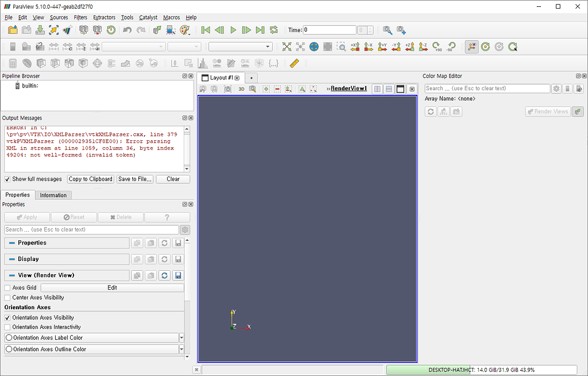588x376 pixels.
Task: Set view direction to +Y
Action: [x=382, y=47]
